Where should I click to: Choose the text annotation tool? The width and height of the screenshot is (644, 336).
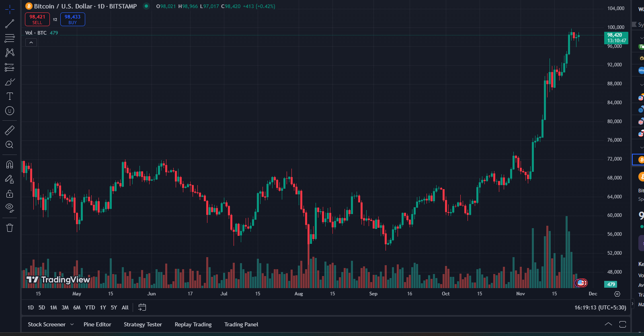click(10, 96)
